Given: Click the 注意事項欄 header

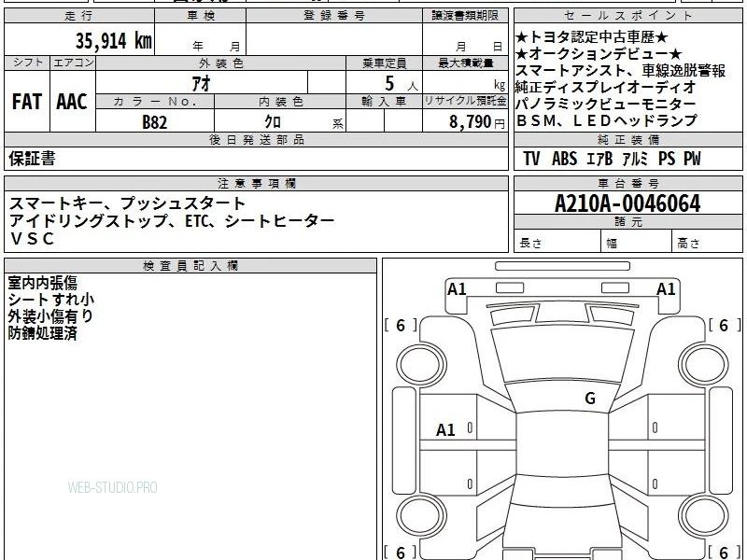Looking at the screenshot, I should coord(256,184).
